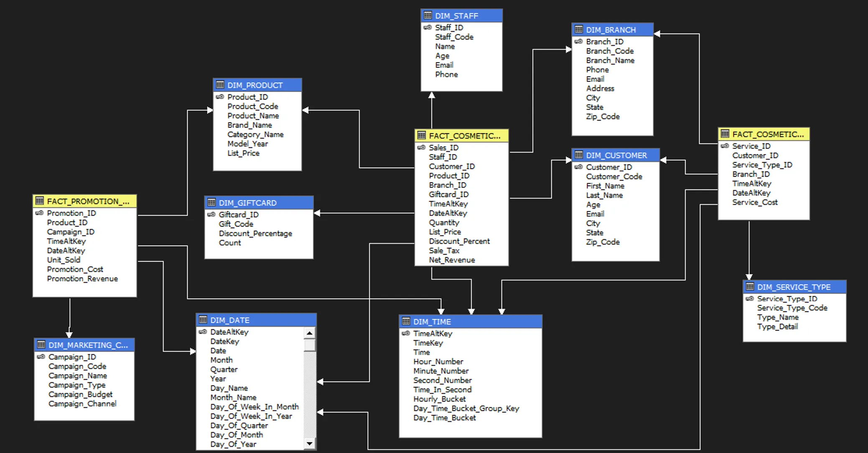Select the Last_Name column in DIM_CUSTOMER
The height and width of the screenshot is (453, 868).
coord(604,195)
